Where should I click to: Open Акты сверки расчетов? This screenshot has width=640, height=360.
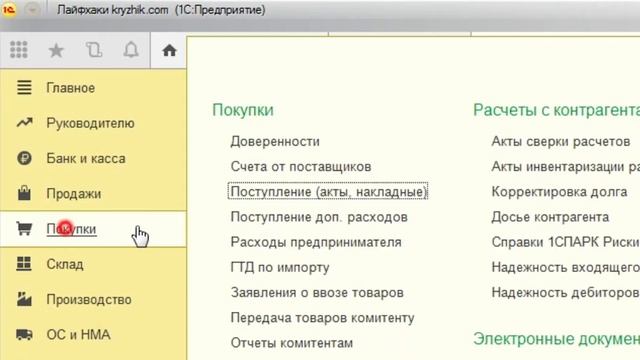(x=561, y=142)
